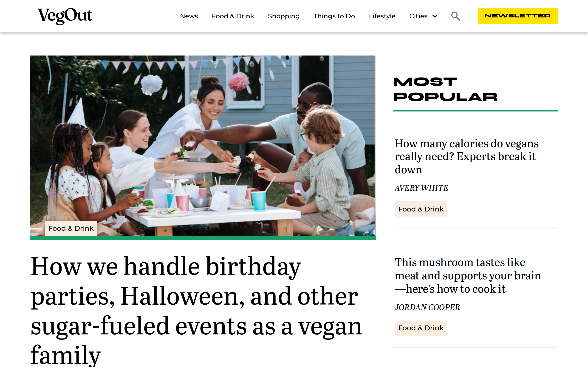588x367 pixels.
Task: Go to the News section
Action: tap(189, 16)
